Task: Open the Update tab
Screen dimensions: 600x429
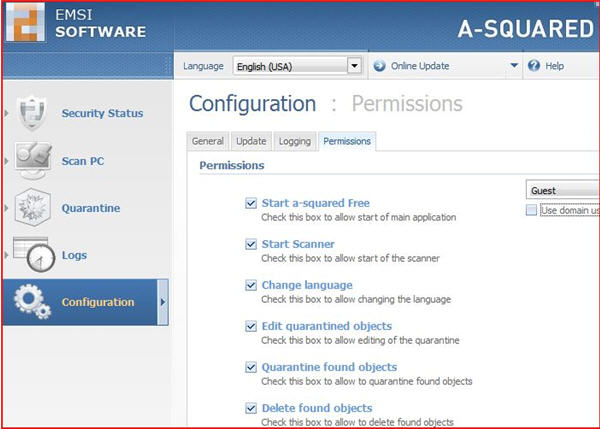Action: coord(251,141)
